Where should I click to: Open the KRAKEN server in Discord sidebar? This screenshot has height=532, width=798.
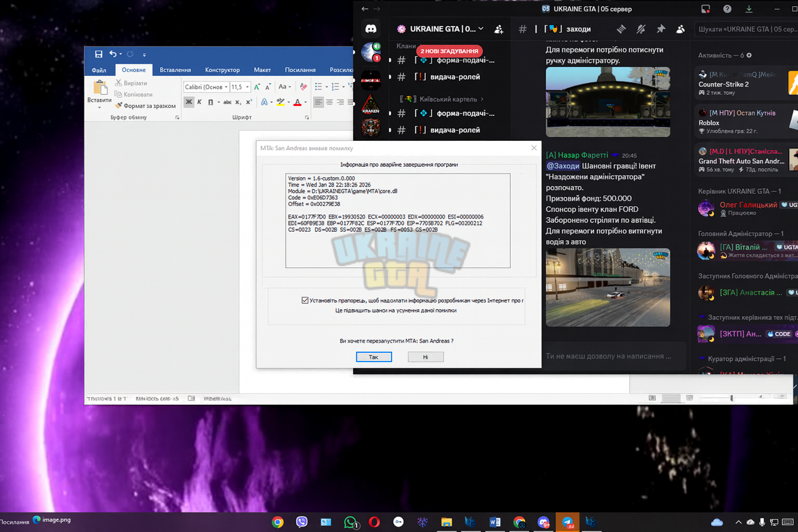coord(371,103)
